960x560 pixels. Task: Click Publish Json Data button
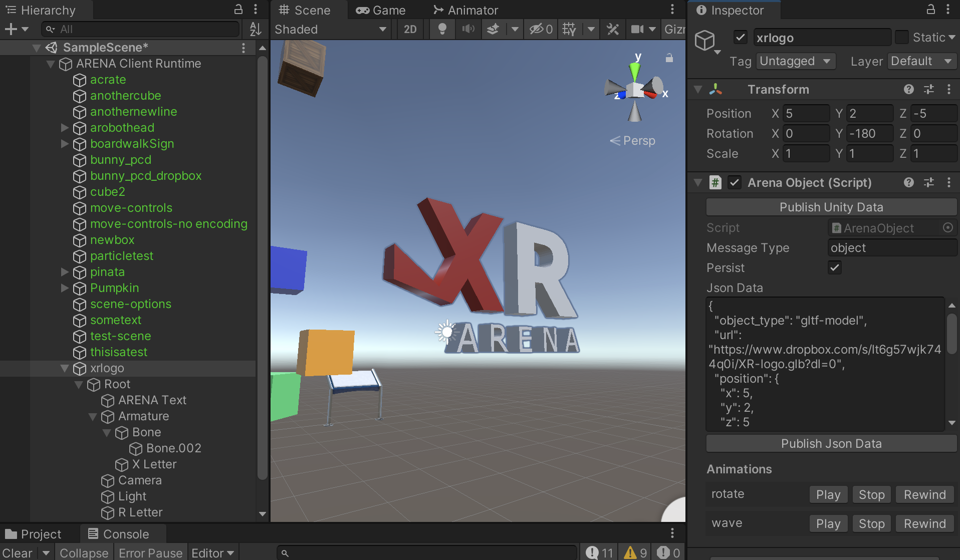click(831, 443)
